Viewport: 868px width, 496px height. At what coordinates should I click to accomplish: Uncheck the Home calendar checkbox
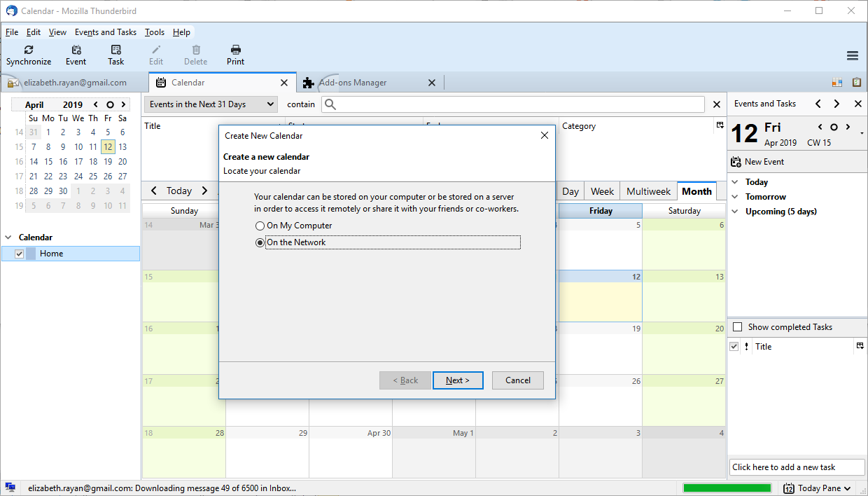click(18, 253)
